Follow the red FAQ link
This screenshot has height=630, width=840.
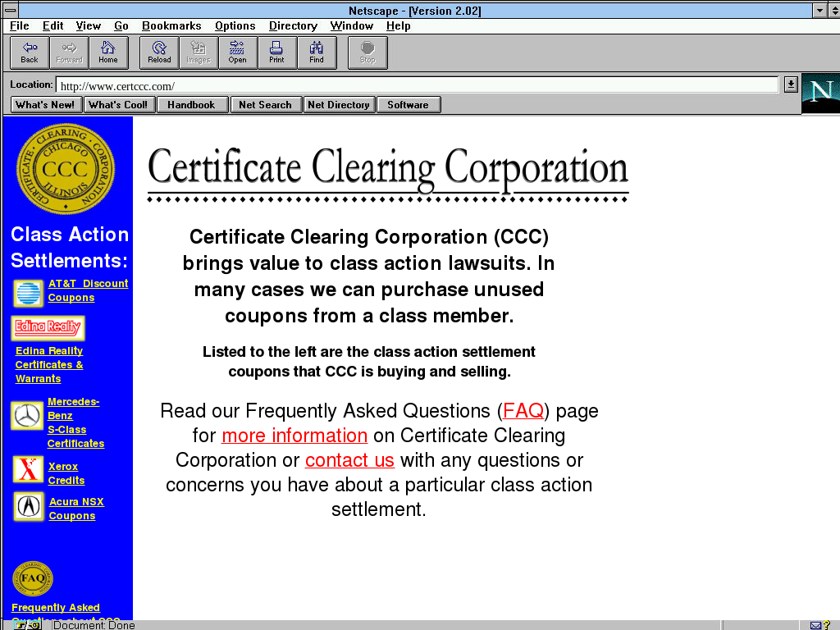[x=523, y=411]
